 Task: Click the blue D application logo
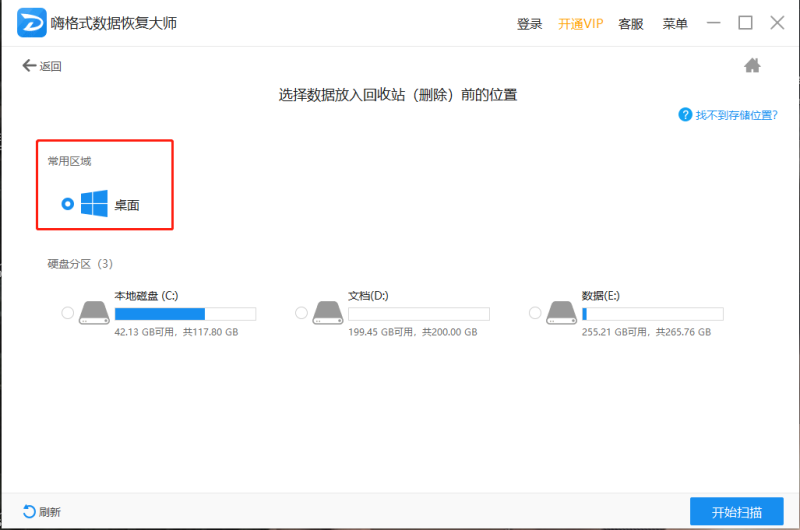point(32,23)
